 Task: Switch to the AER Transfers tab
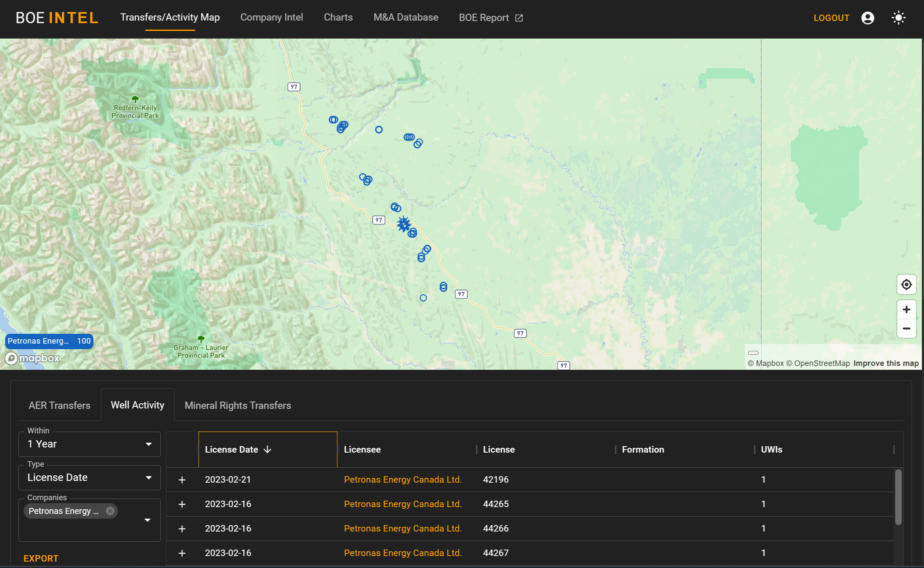point(60,405)
